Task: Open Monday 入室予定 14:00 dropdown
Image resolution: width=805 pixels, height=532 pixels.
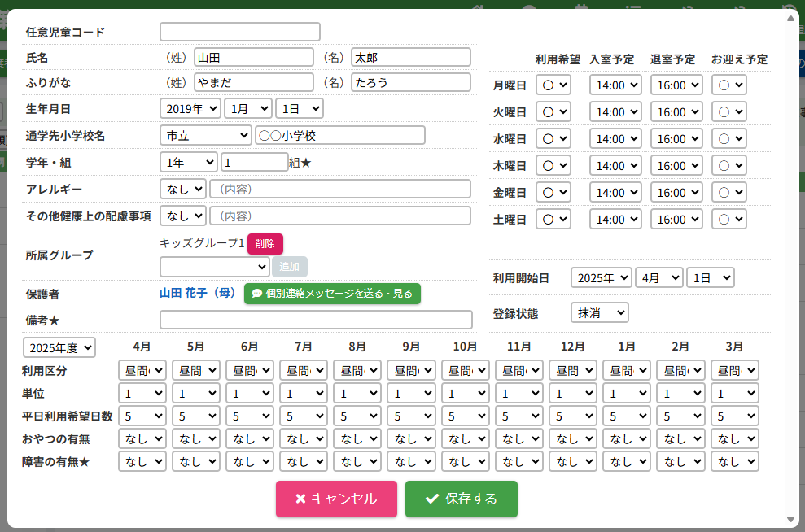Action: (615, 85)
